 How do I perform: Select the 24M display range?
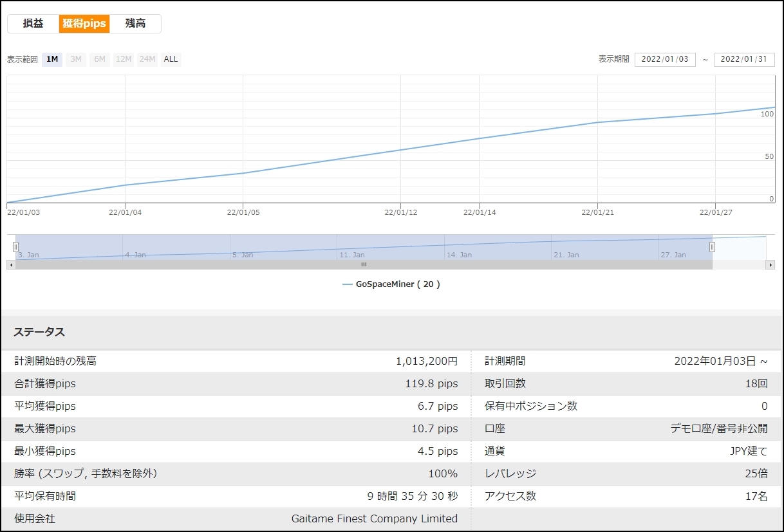point(147,59)
